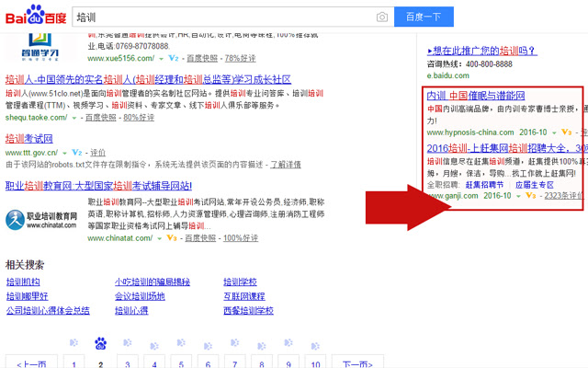Screen dimensions: 588x368
Task: Open 百度快照 for chinatat.com result
Action: coord(200,238)
